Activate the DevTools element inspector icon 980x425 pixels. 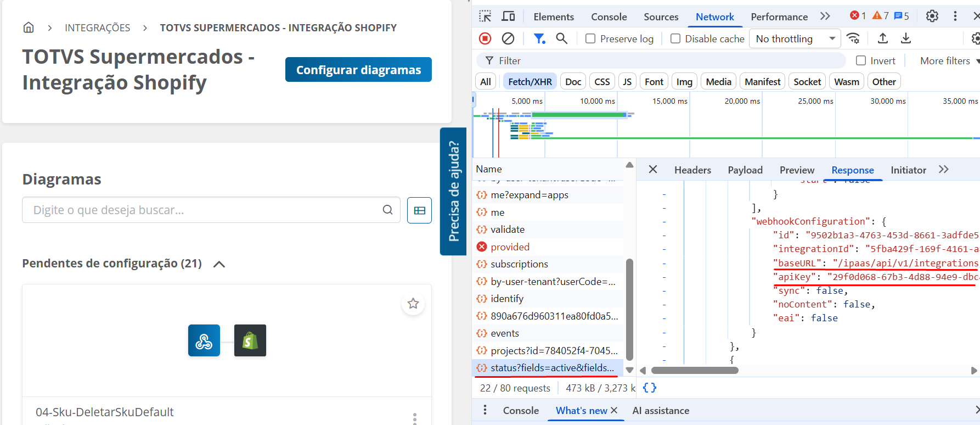(x=485, y=16)
